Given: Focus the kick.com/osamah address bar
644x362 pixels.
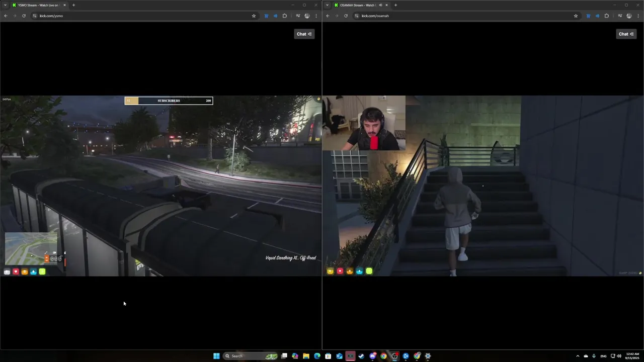Looking at the screenshot, I should click(466, 16).
